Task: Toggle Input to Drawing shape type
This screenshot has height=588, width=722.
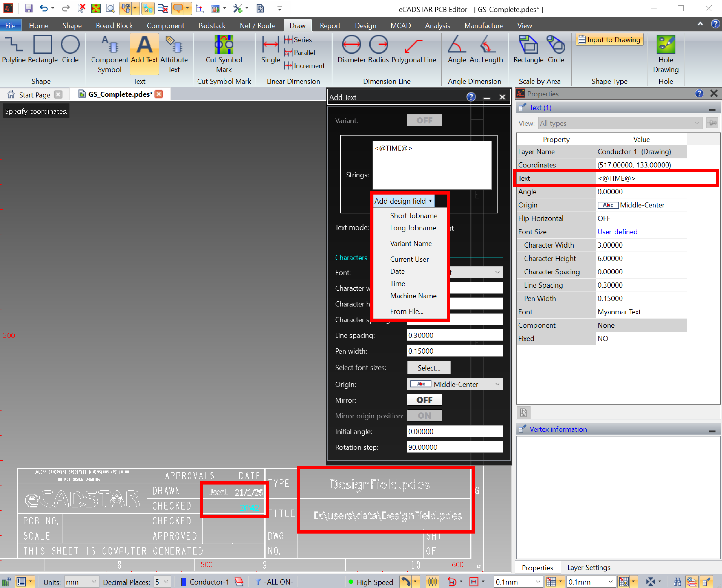Action: coord(609,40)
